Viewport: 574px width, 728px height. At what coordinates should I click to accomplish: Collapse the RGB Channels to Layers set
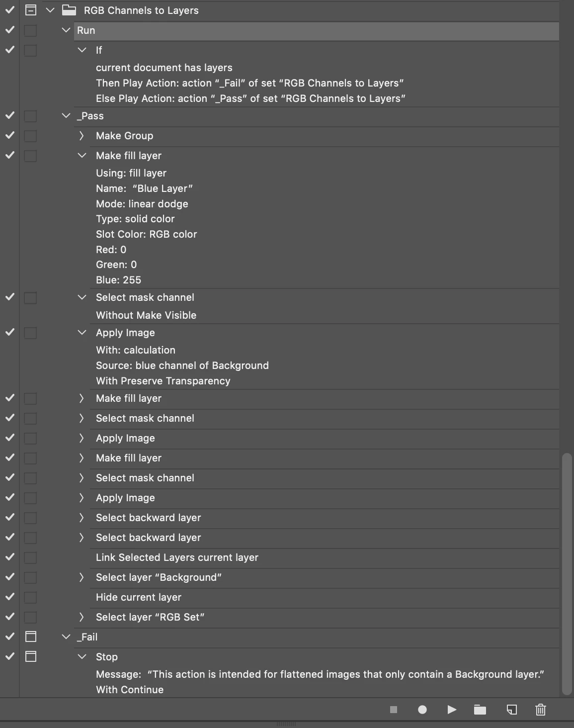point(50,10)
